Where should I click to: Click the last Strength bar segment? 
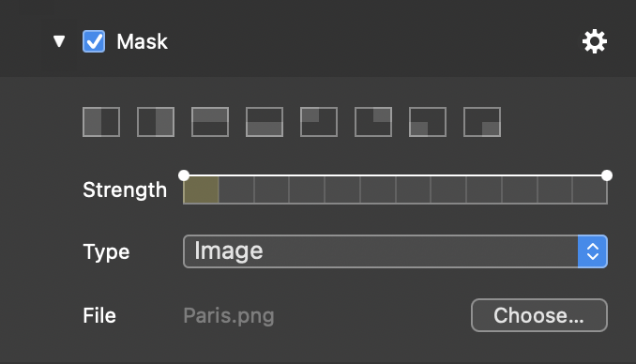[590, 190]
